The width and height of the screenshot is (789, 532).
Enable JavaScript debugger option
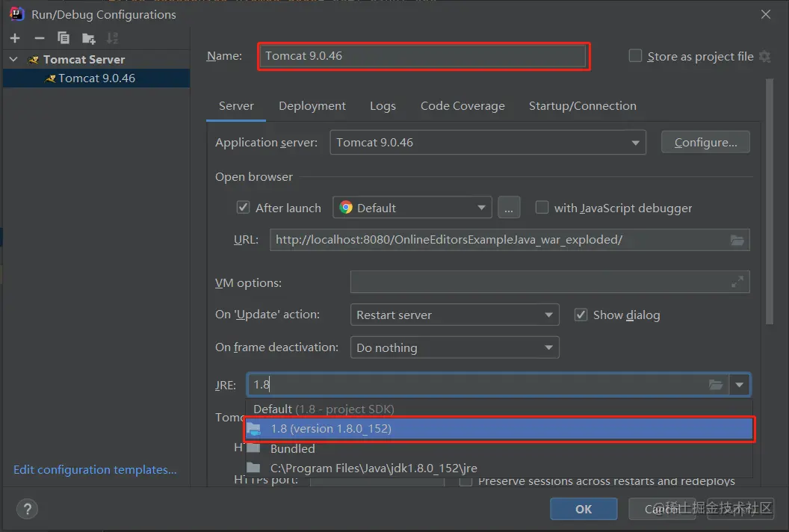pos(542,208)
